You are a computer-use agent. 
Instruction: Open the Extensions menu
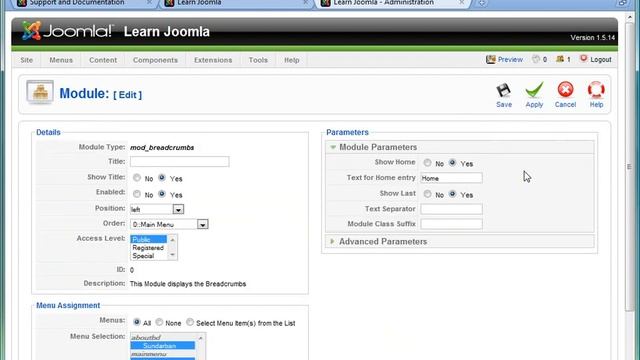[213, 60]
